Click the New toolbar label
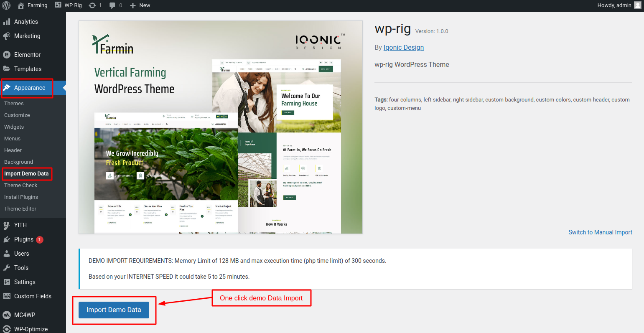 145,5
